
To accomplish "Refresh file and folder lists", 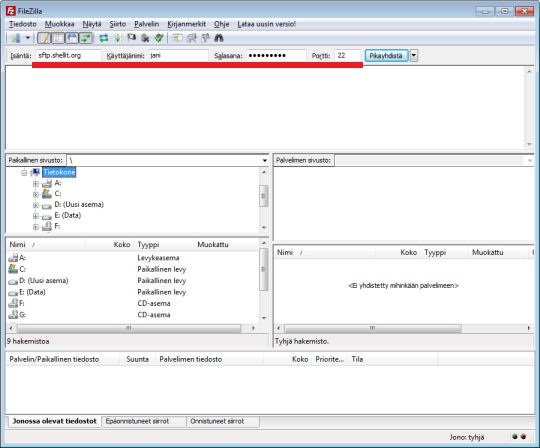I will click(x=104, y=38).
